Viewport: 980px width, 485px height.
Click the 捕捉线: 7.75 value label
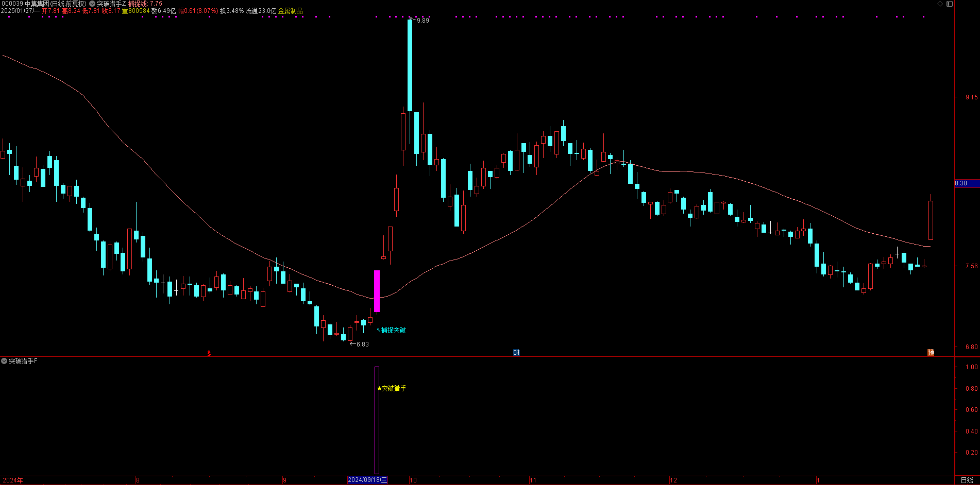(x=145, y=4)
